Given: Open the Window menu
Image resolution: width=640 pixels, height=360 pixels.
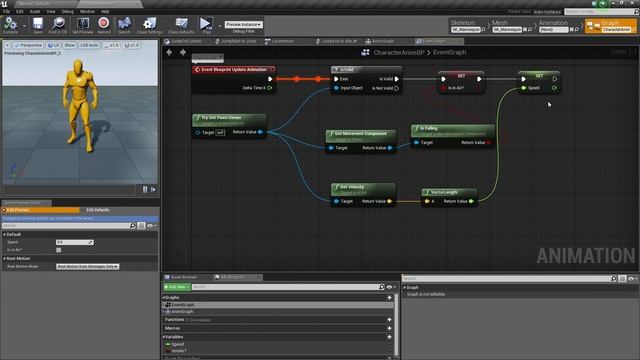Looking at the screenshot, I should [87, 11].
